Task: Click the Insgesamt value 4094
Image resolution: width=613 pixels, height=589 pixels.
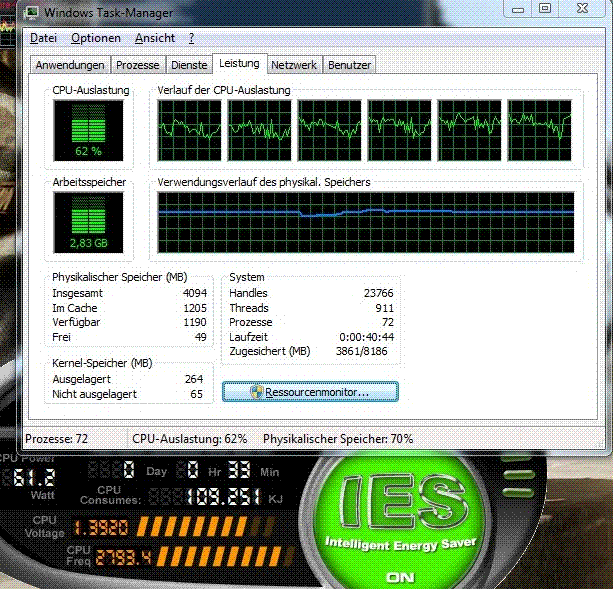Action: coord(195,293)
